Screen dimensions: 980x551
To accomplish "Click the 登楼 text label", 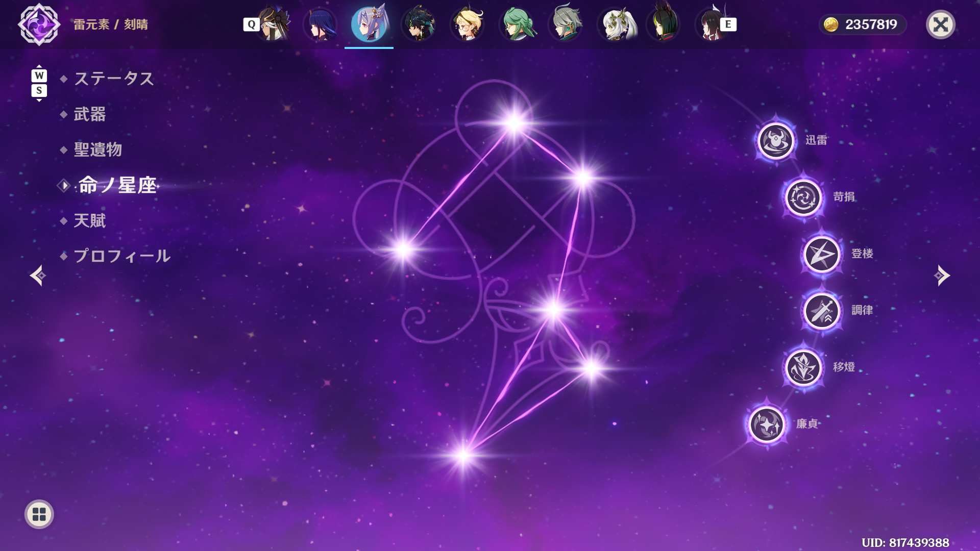I will pos(862,254).
